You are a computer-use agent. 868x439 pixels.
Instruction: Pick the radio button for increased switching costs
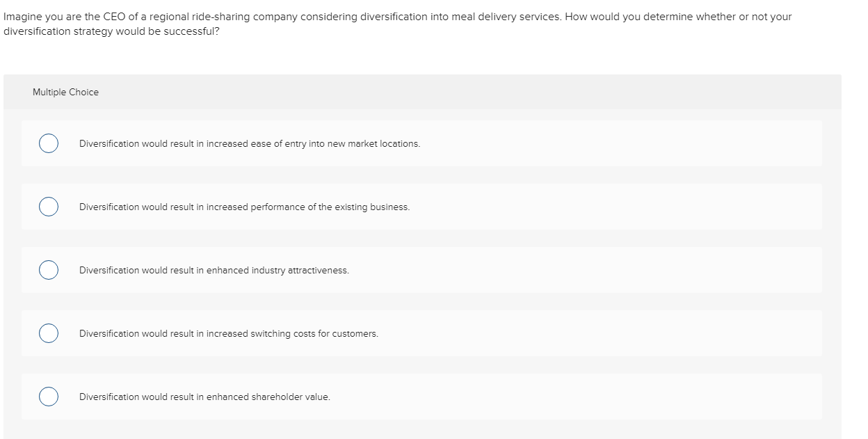[48, 333]
